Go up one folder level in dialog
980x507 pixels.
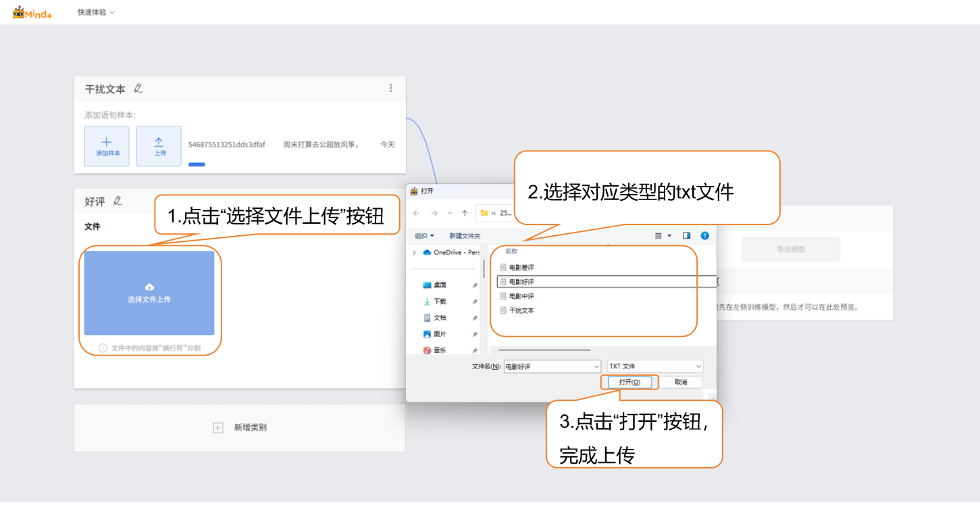(x=465, y=213)
